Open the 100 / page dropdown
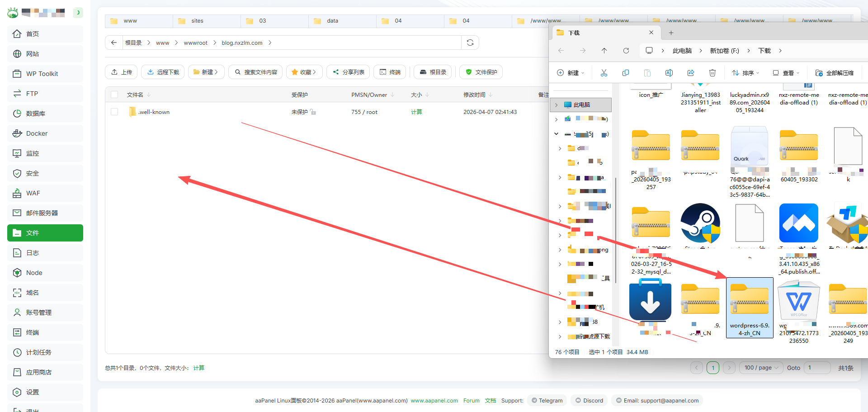 pos(761,368)
